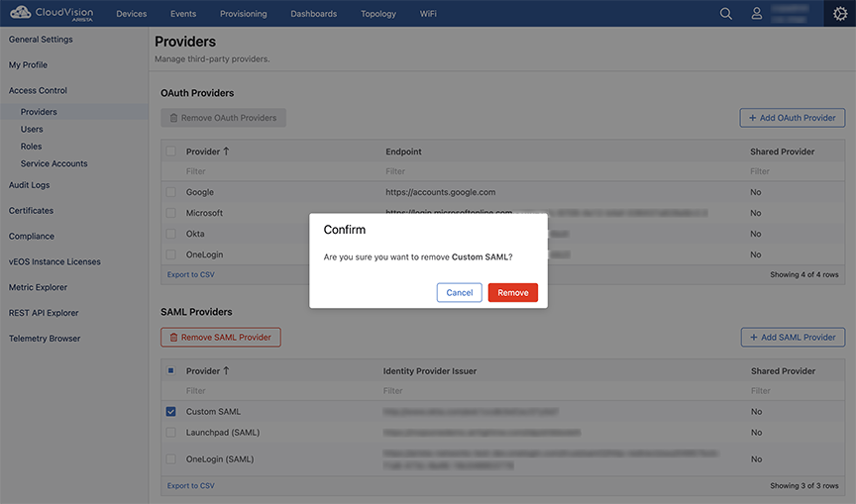Click the Launchpad (SAML) row name

point(223,432)
